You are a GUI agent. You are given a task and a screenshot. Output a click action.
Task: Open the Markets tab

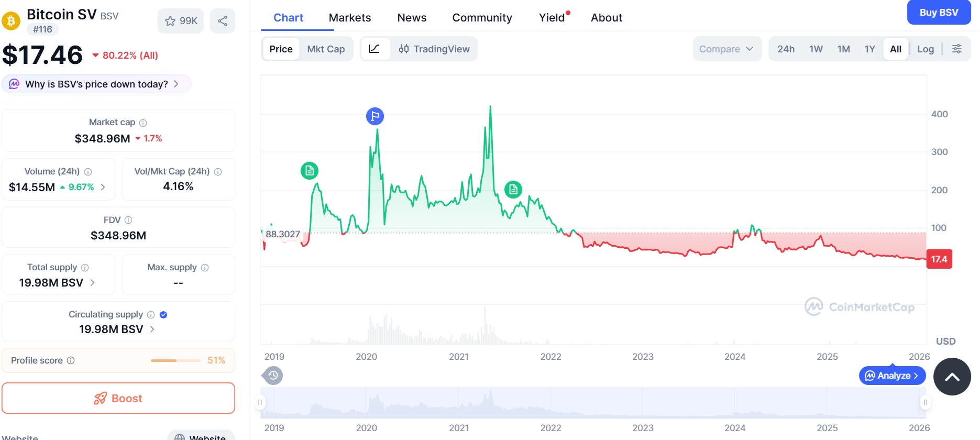click(x=350, y=17)
